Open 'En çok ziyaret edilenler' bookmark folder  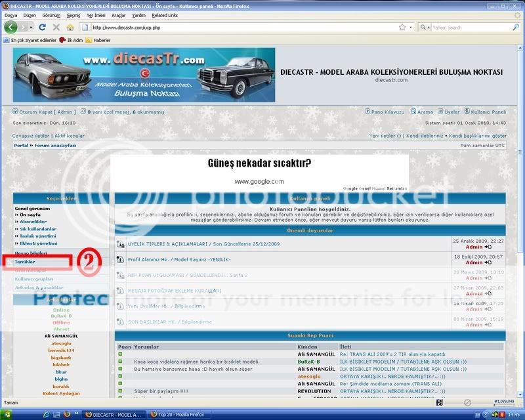coord(30,40)
